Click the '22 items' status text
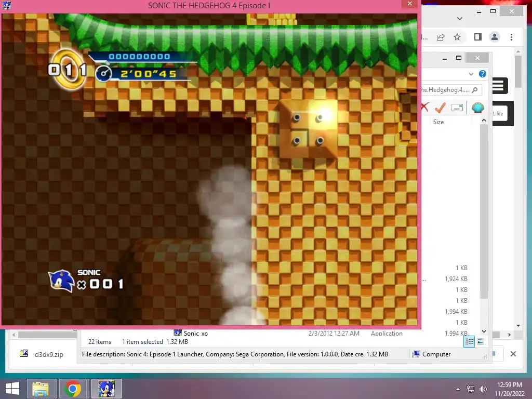 (x=100, y=342)
